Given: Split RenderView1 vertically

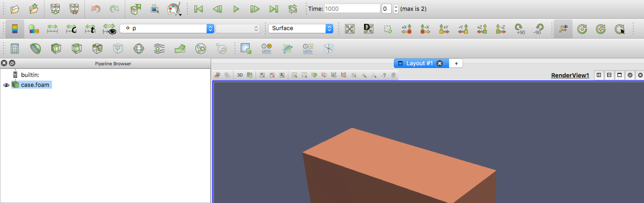Looking at the screenshot, I should (609, 75).
